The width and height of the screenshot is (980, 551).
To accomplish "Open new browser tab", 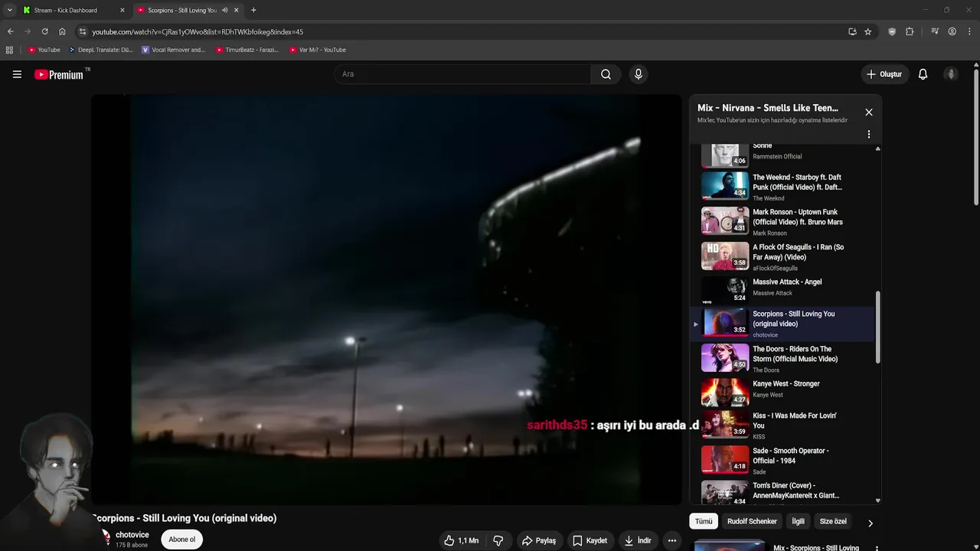I will [x=253, y=10].
